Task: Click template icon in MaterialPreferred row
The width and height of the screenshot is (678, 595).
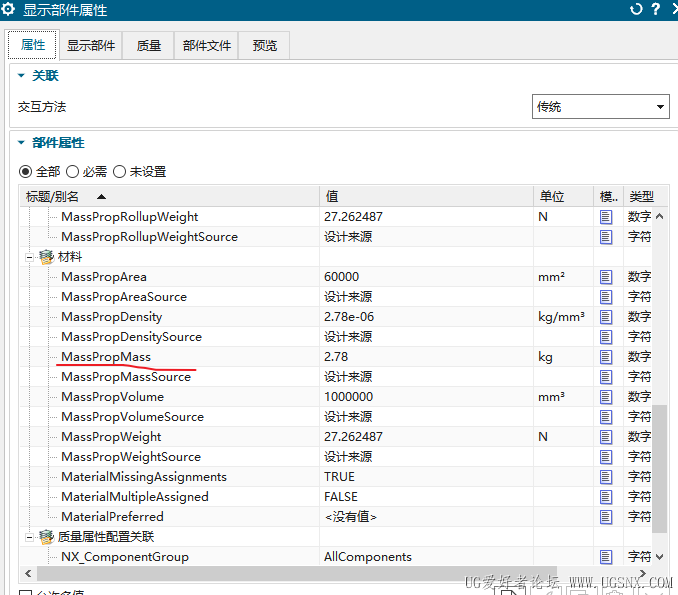Action: [606, 517]
